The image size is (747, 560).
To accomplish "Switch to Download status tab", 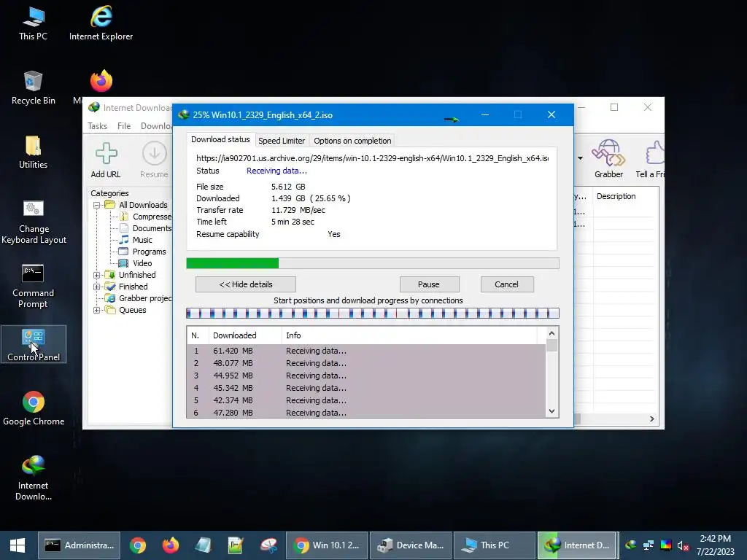I will click(x=220, y=139).
